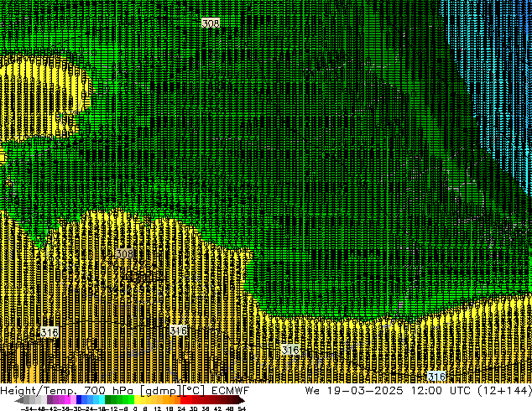
Task: Click the 308 contour label in yellow area
Action: pyautogui.click(x=124, y=253)
